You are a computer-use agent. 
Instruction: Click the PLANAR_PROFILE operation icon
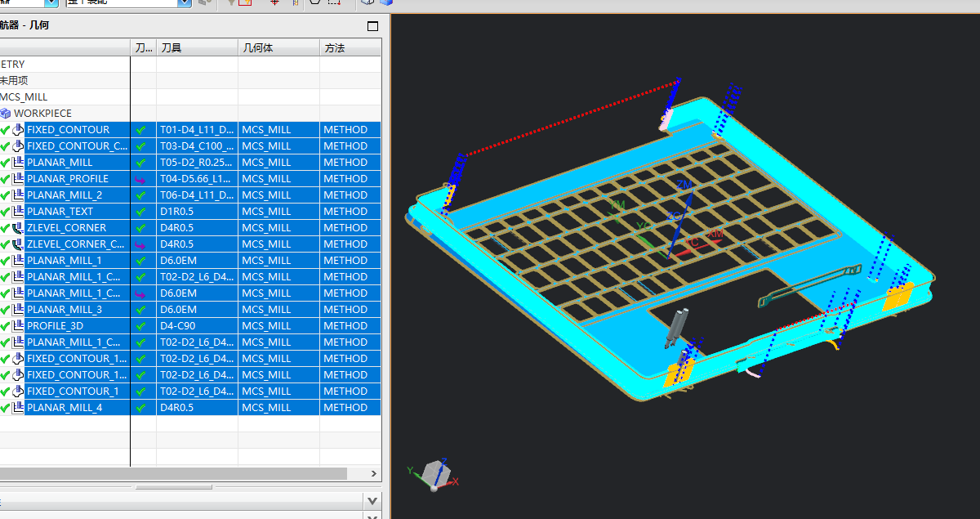tap(17, 179)
